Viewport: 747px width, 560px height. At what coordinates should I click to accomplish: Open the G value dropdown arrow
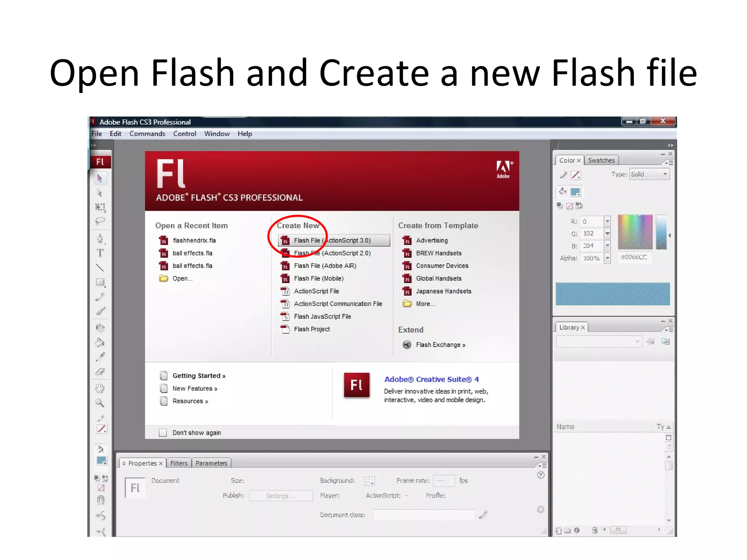pyautogui.click(x=607, y=233)
